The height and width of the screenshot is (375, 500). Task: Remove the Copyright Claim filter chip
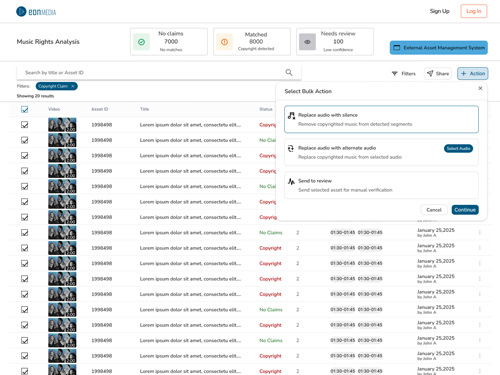click(x=73, y=86)
